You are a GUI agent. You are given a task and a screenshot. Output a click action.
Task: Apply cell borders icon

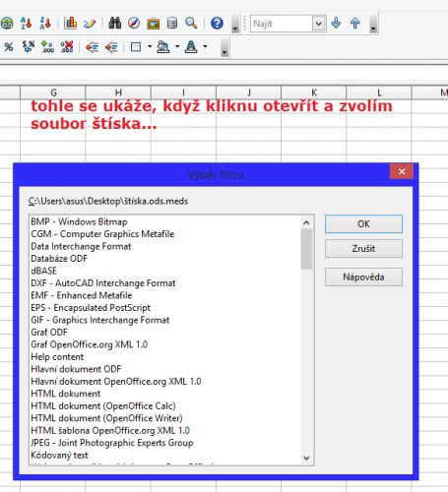(x=136, y=47)
